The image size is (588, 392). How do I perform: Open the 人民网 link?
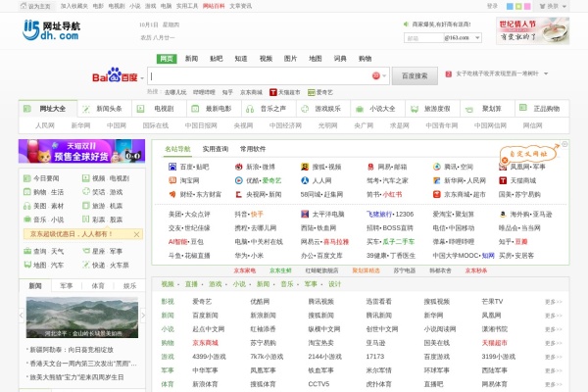45,125
